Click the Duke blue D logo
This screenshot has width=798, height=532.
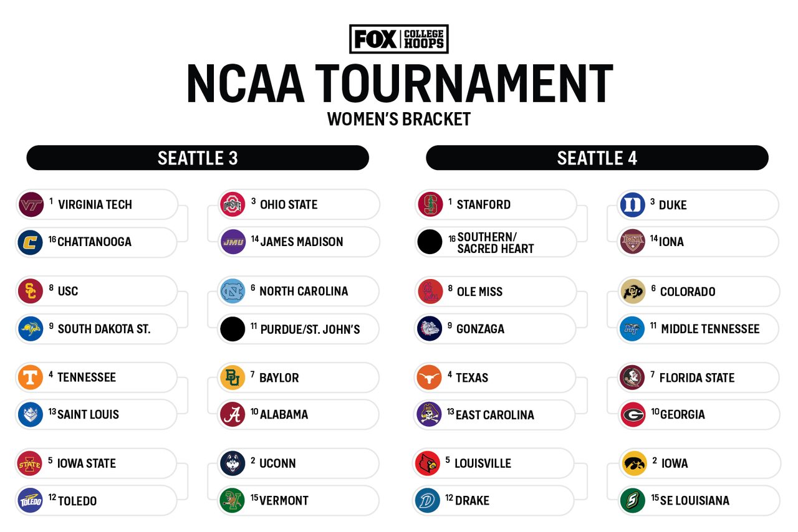click(x=633, y=204)
